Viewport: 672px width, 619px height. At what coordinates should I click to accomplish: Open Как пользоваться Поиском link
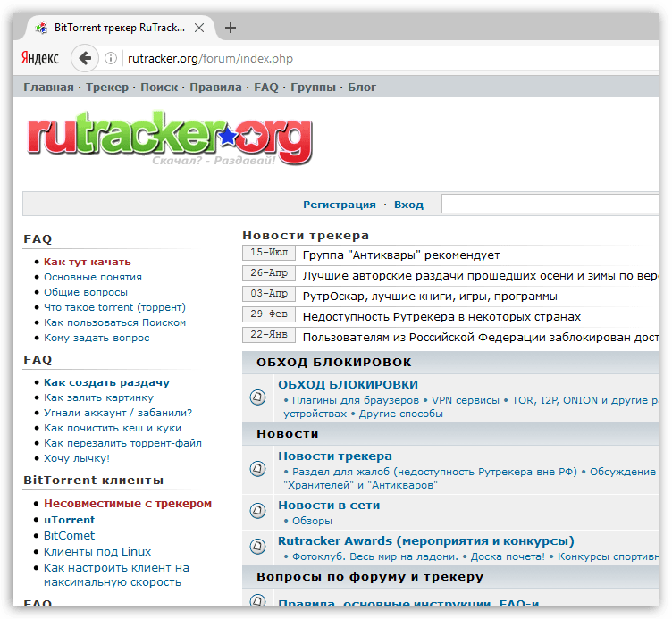tap(115, 322)
